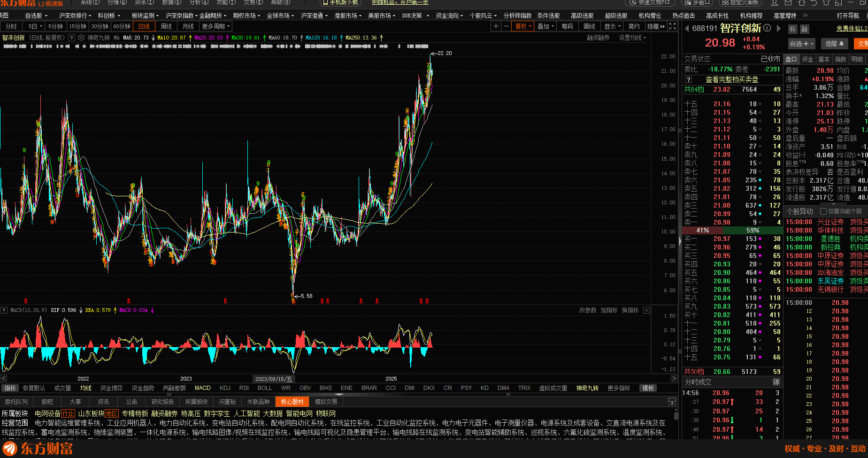
Task: Click the 模板 button
Action: coord(648,388)
